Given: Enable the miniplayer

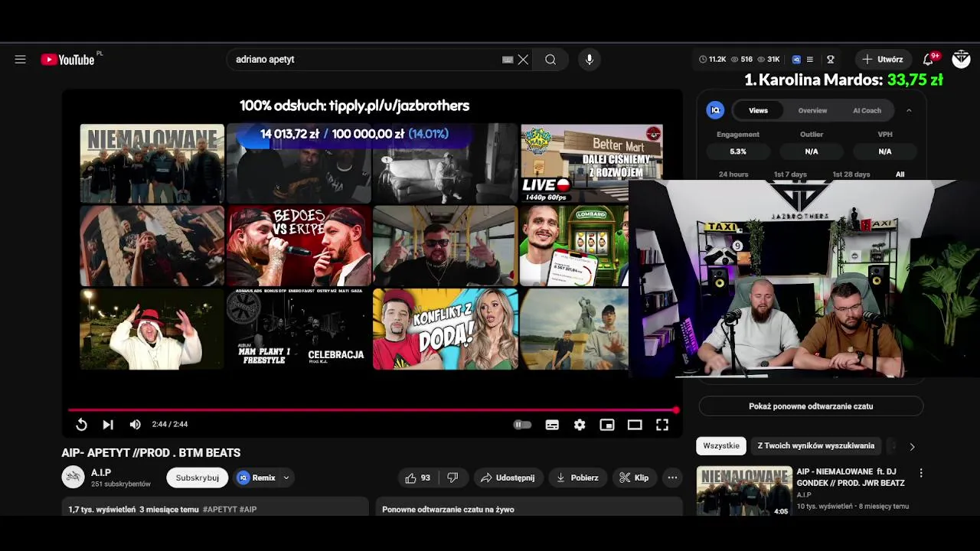Looking at the screenshot, I should click(607, 425).
